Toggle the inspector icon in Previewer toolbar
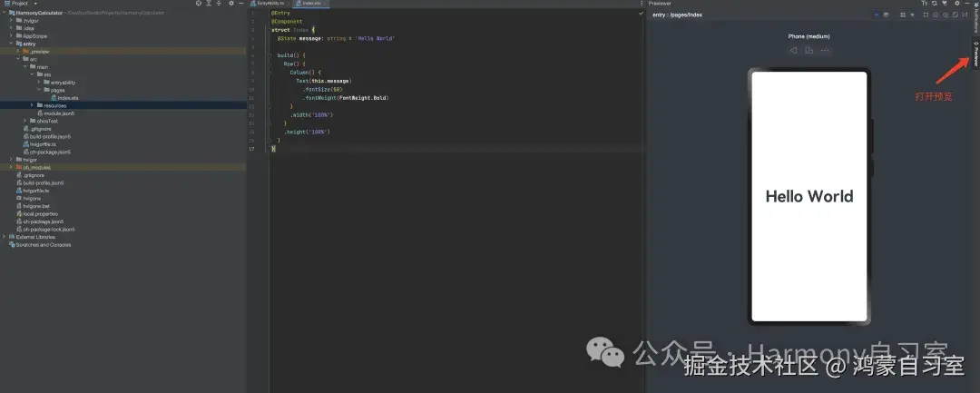The width and height of the screenshot is (980, 393). 877,15
